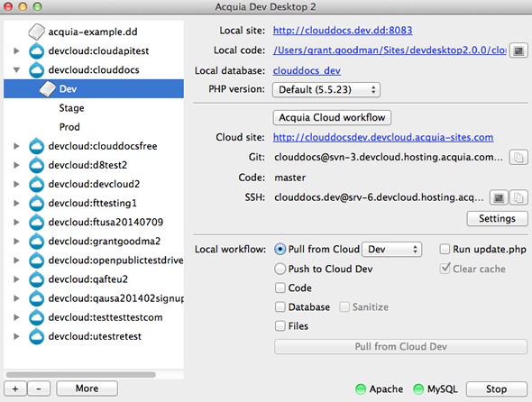
Task: Click the devcloud:ftusa20140709 Drupal drop icon
Action: click(x=36, y=223)
